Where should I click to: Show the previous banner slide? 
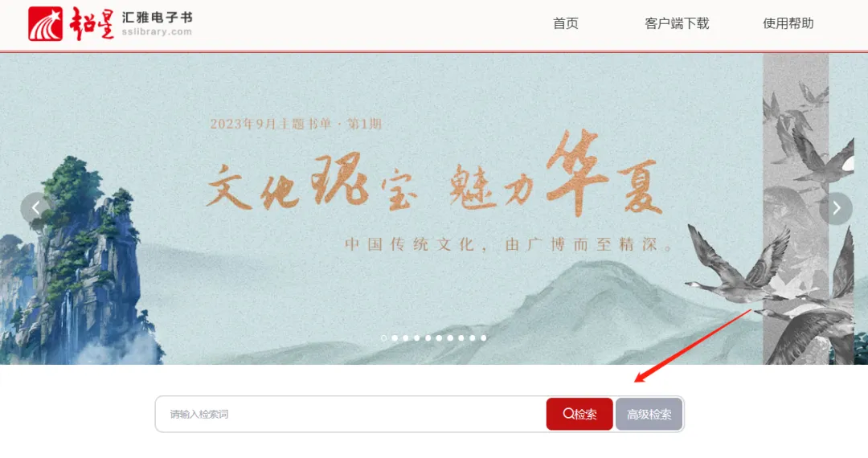(35, 209)
